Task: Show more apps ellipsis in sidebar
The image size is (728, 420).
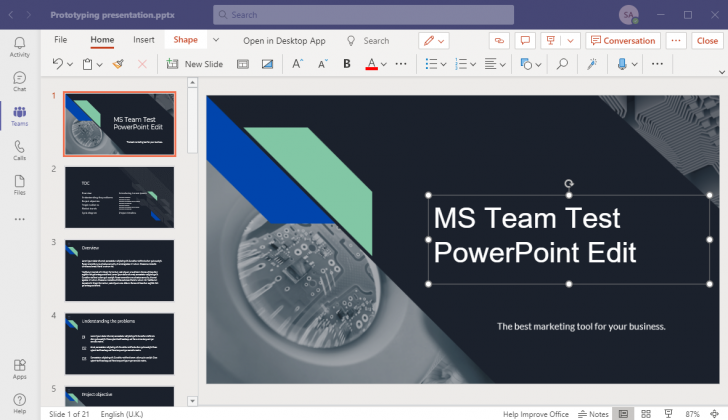Action: pos(20,219)
